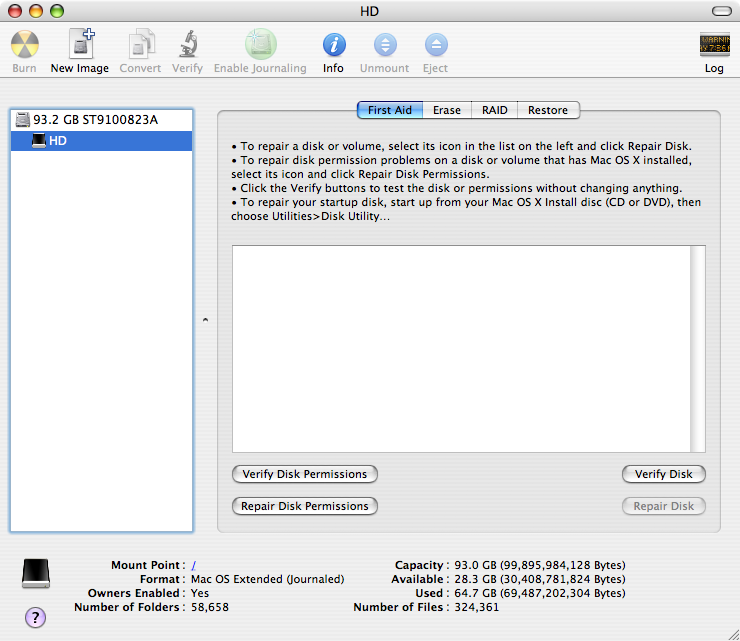Click the Repair Disk button
Viewport: 740px width, 641px height.
pyautogui.click(x=664, y=506)
